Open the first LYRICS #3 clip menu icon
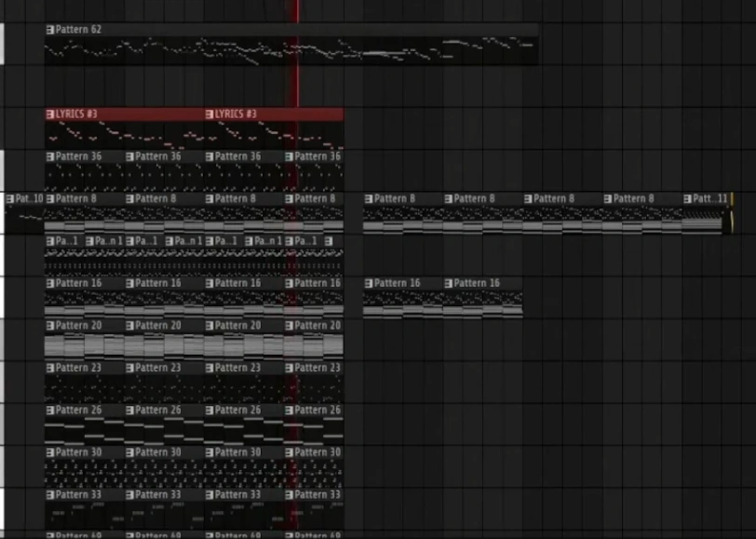This screenshot has height=539, width=756. click(49, 115)
